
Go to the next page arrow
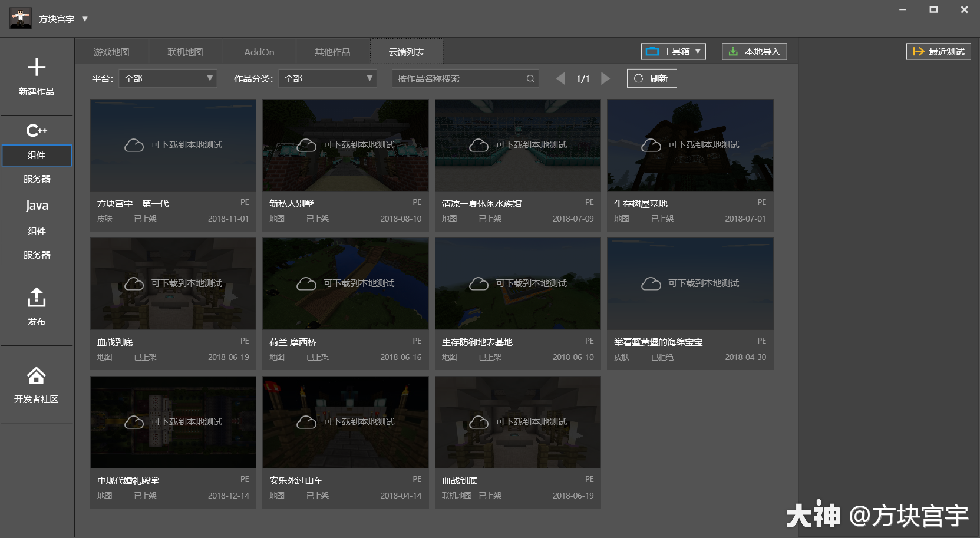point(605,79)
